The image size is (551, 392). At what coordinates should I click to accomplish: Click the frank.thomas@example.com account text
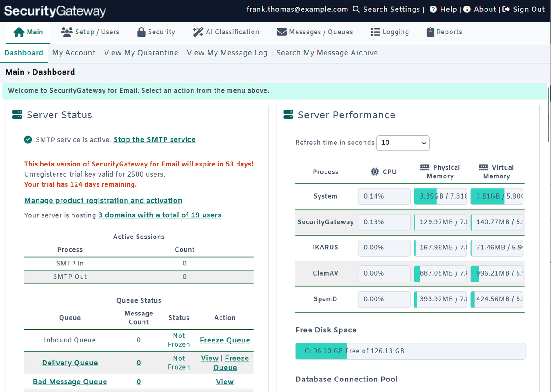click(297, 9)
